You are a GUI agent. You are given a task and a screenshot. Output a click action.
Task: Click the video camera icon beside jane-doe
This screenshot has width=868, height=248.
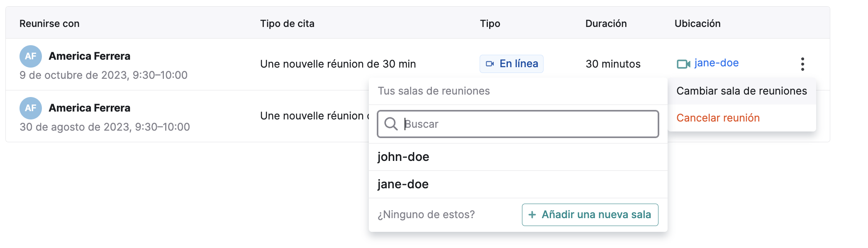tap(683, 64)
